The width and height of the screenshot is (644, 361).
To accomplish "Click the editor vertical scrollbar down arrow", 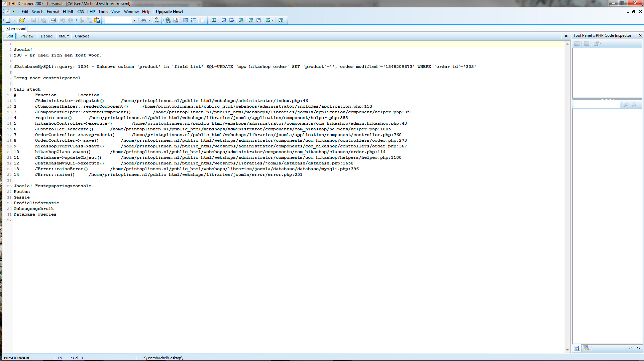I will (567, 350).
